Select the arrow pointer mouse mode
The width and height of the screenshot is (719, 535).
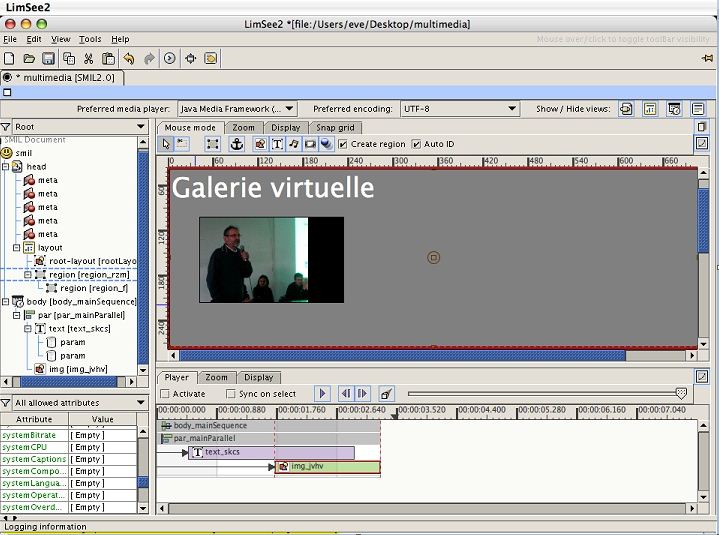(x=166, y=144)
